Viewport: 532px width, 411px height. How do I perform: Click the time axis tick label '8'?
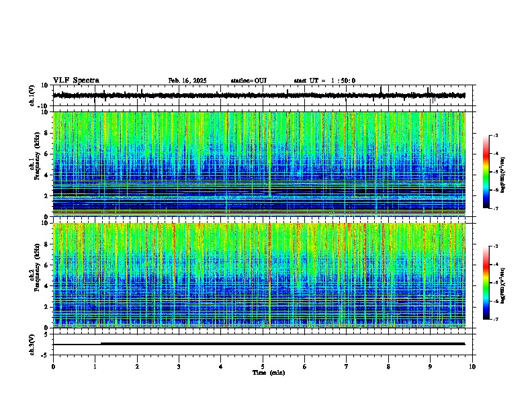click(x=388, y=367)
